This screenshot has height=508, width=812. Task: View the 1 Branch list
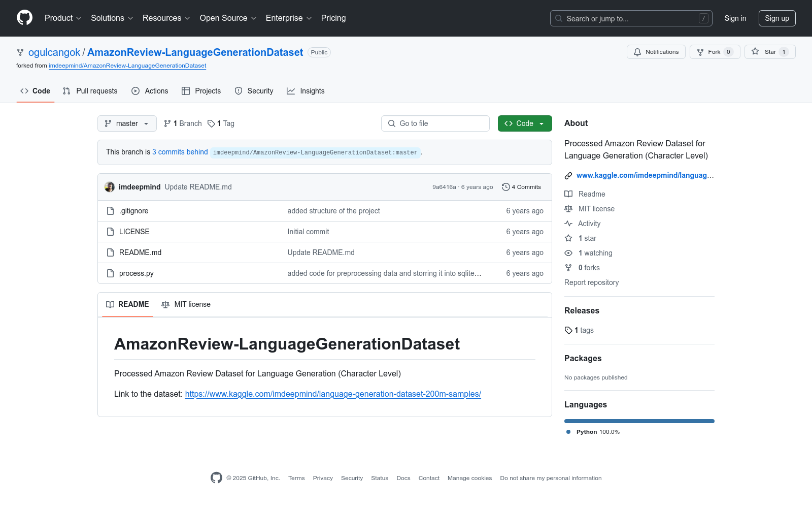[183, 123]
